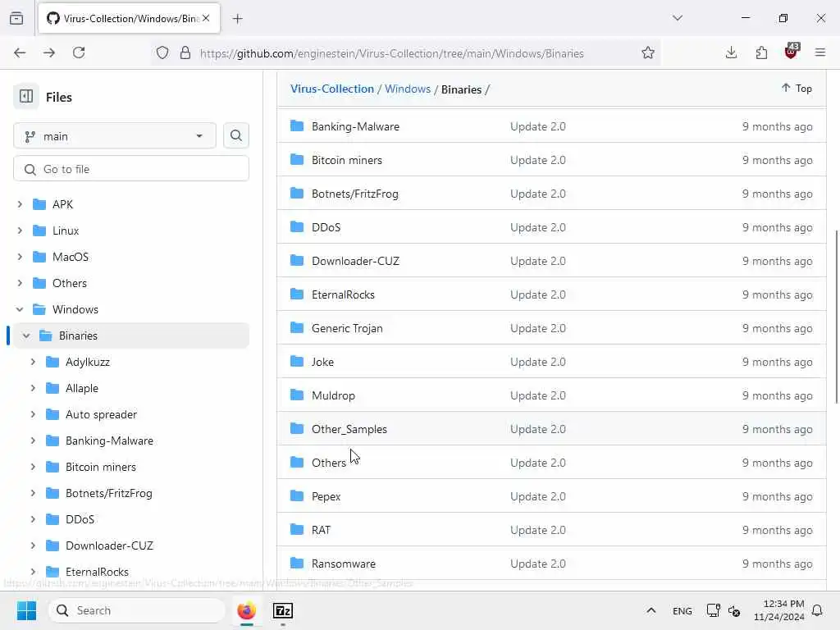Focus the Go to file input

pyautogui.click(x=131, y=169)
